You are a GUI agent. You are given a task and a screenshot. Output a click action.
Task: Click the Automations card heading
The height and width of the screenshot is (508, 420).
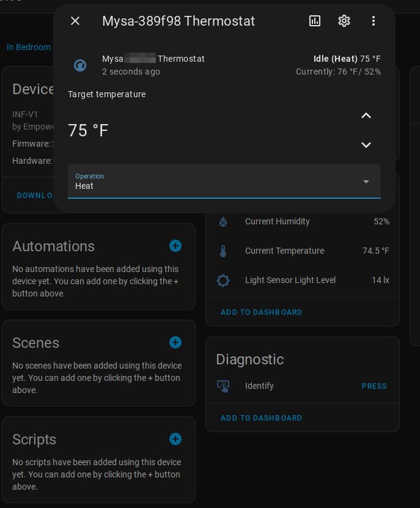click(53, 246)
